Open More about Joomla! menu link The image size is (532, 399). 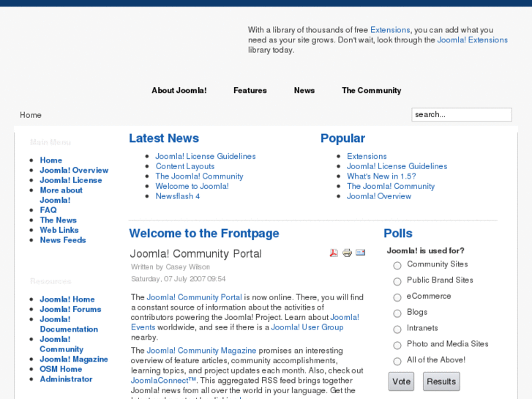[x=61, y=195]
